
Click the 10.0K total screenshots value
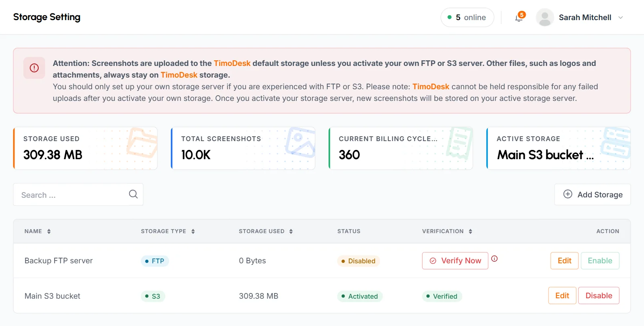[196, 155]
